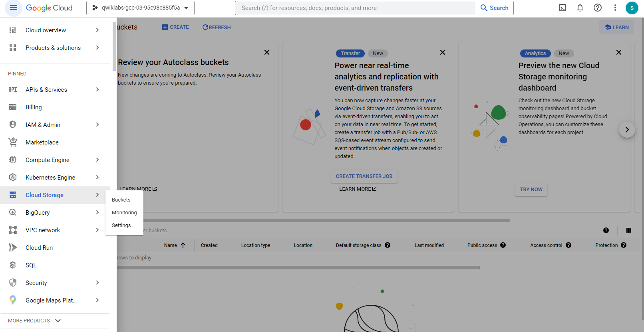Open the account avatar S

(x=632, y=8)
